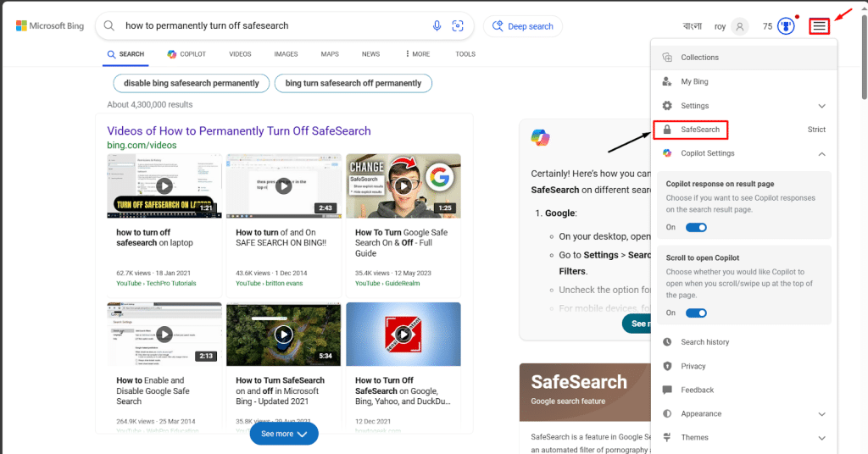
Task: Expand the Themes chevron
Action: coord(822,438)
